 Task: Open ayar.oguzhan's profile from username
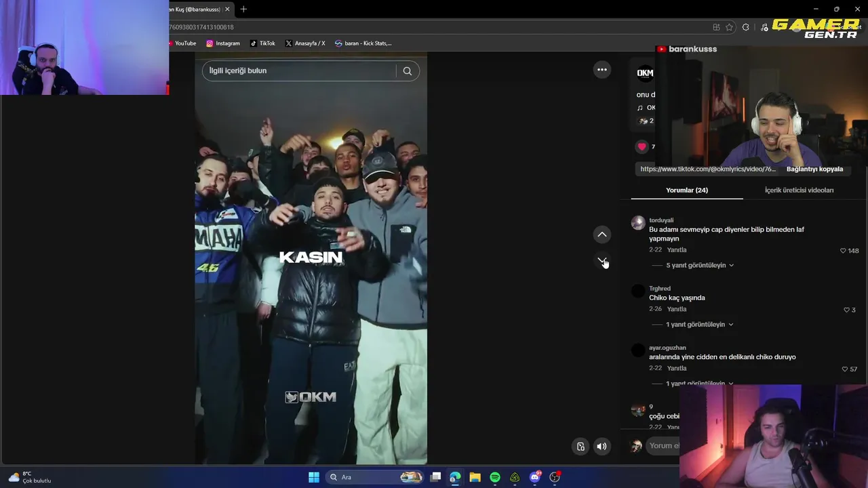(x=667, y=348)
